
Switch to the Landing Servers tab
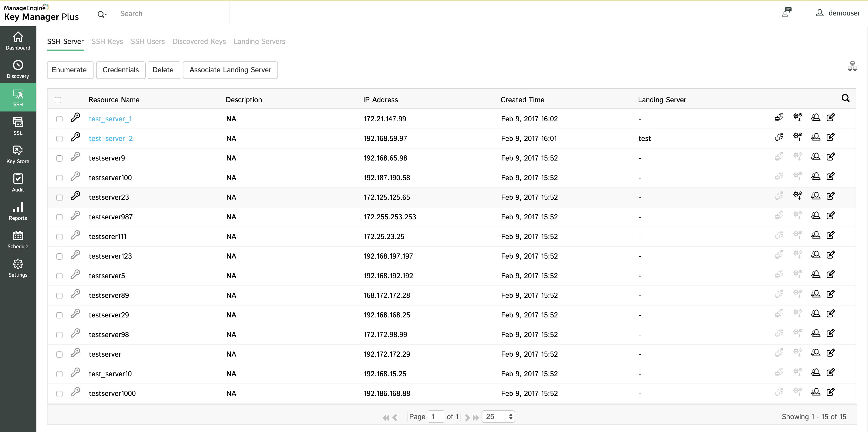(259, 41)
